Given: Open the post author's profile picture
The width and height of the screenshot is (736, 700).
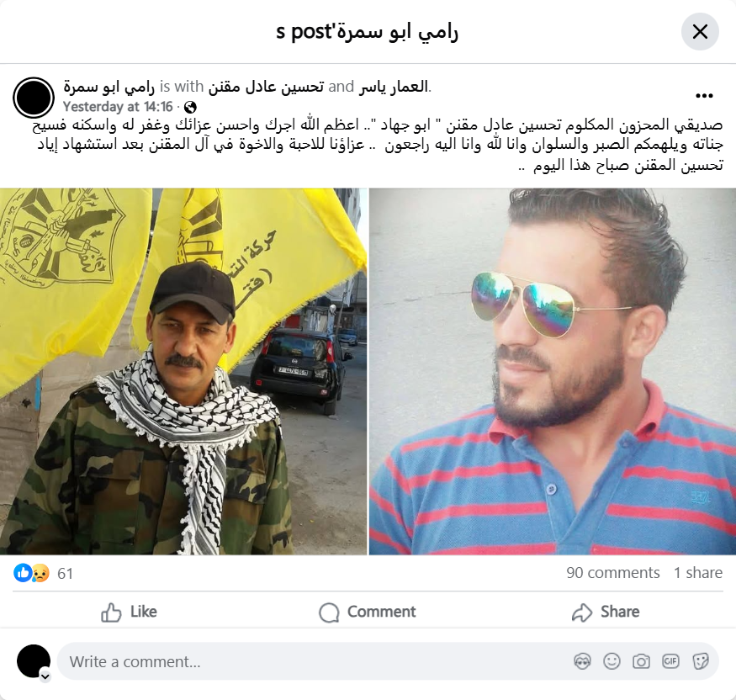Looking at the screenshot, I should (34, 98).
